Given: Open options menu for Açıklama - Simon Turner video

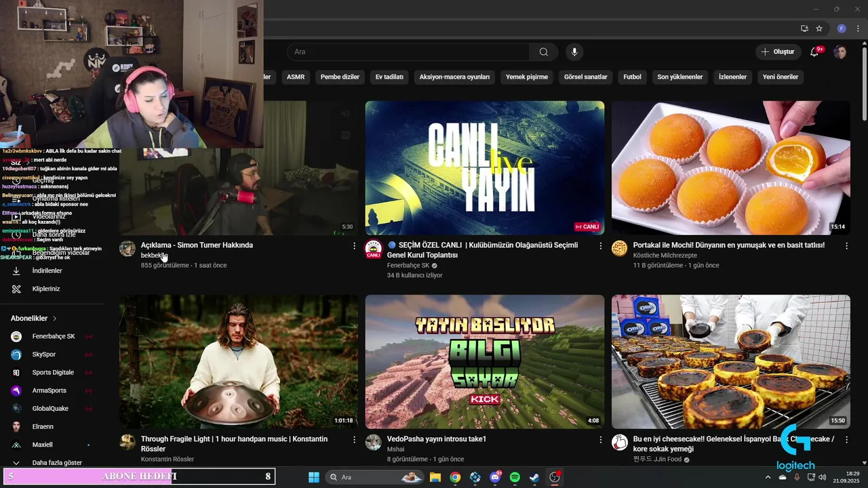Looking at the screenshot, I should [x=354, y=246].
